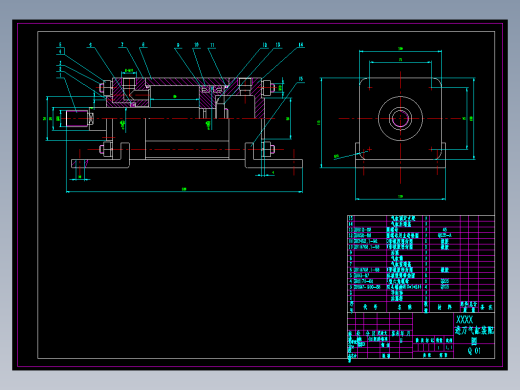This screenshot has width=520, height=390.
Task: Click the hatched cylinder top cover section
Action: click(188, 82)
